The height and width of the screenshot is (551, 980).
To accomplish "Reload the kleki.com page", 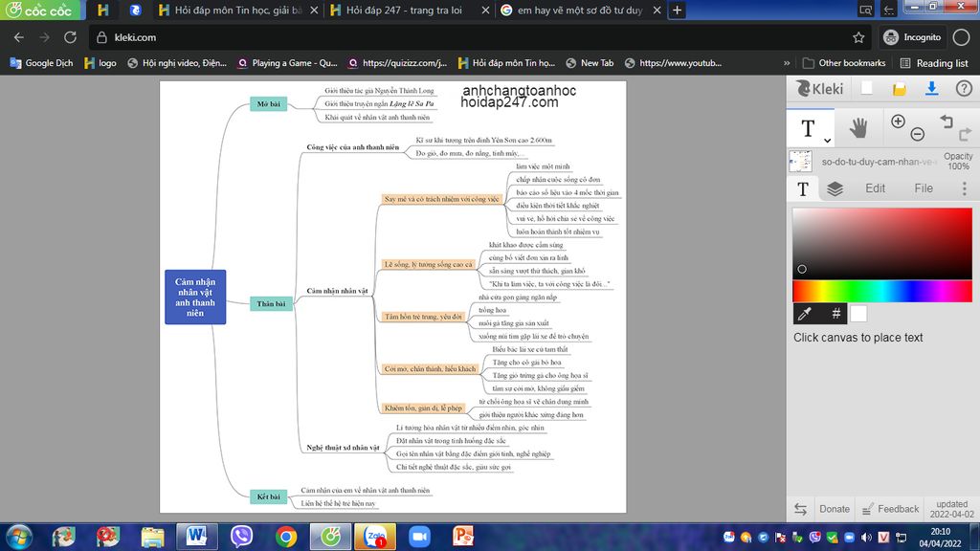I will click(70, 37).
